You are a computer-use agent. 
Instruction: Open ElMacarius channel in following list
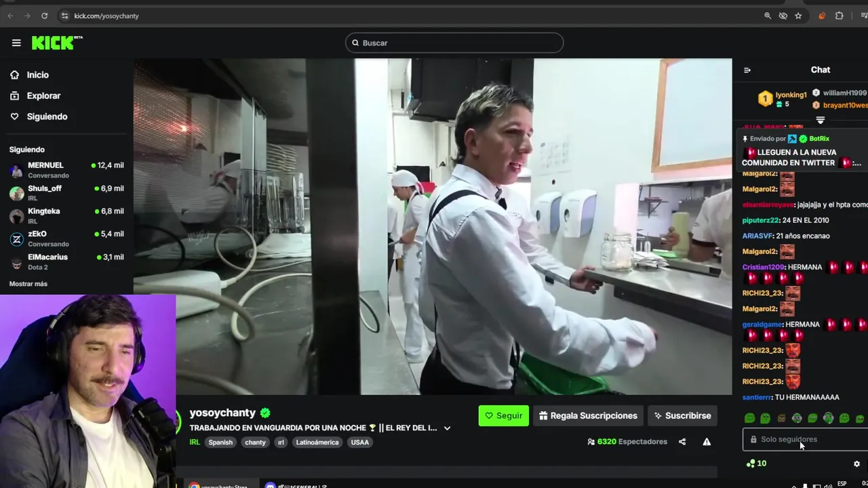coord(66,262)
